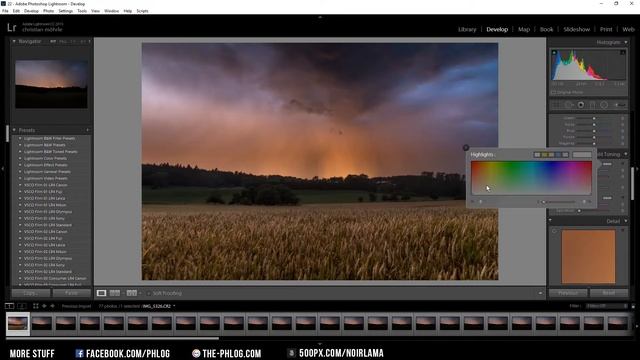Click the Detail panel preview thumbnail
The width and height of the screenshot is (640, 360).
588,257
